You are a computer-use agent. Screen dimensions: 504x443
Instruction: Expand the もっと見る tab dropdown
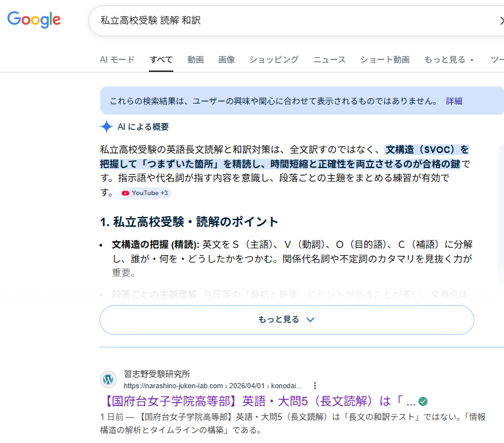[449, 59]
